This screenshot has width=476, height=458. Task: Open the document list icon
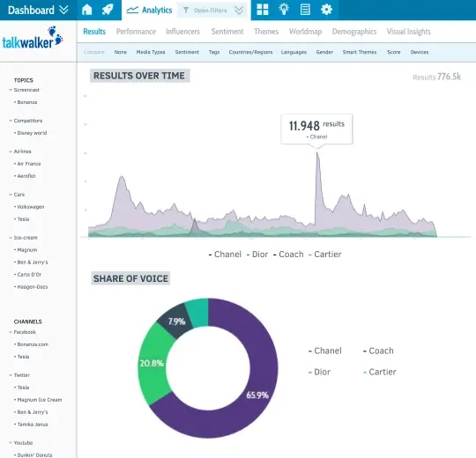click(305, 10)
